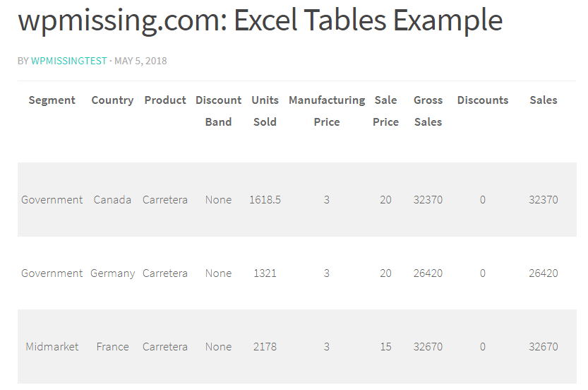Select the Germany country cell

(112, 273)
